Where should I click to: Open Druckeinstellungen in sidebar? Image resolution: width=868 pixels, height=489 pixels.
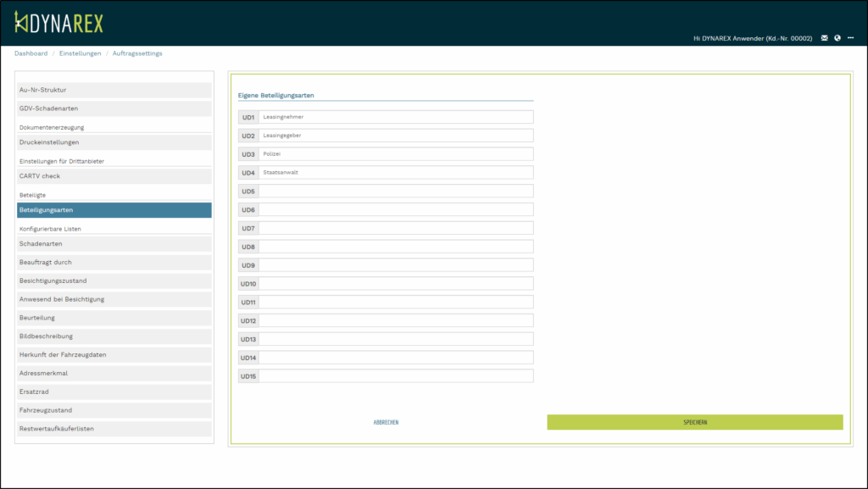click(114, 142)
